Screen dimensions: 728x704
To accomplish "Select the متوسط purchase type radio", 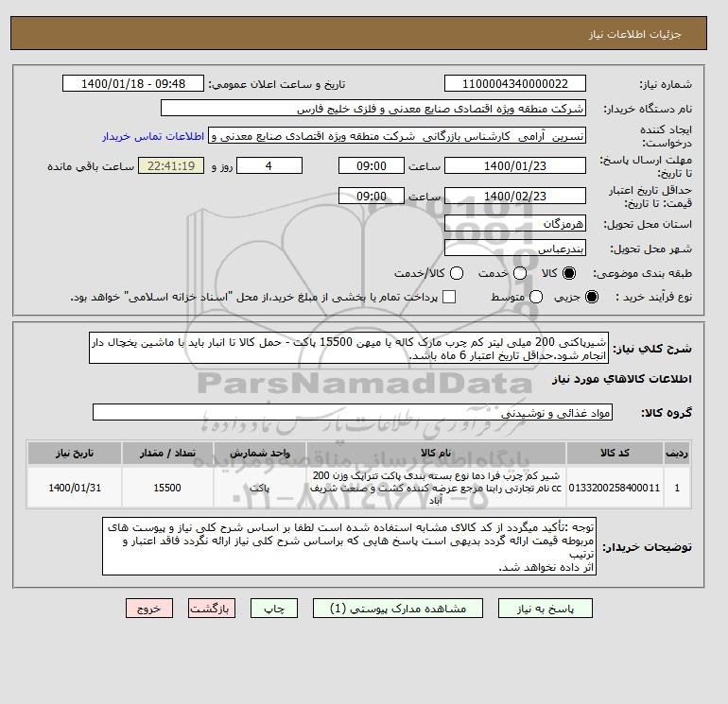I will [x=536, y=297].
